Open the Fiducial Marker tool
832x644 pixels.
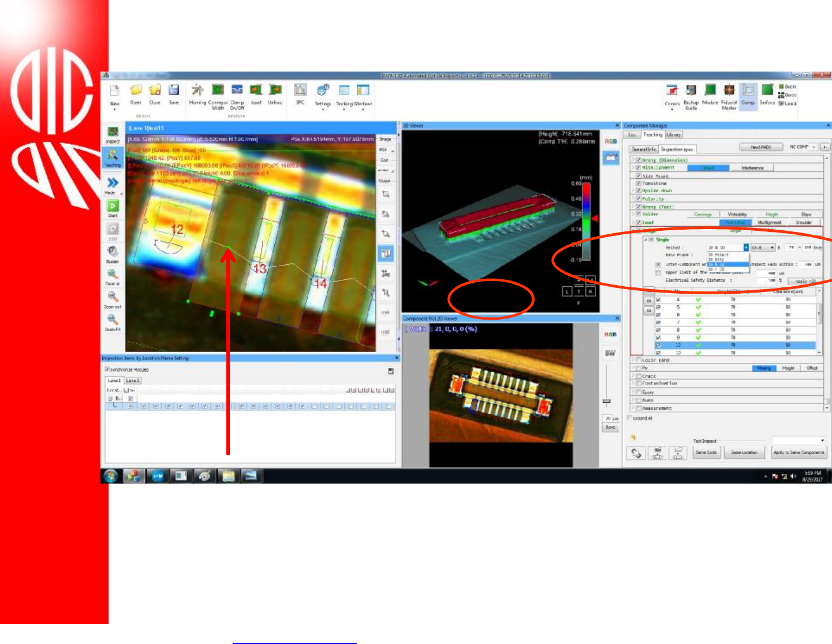729,96
